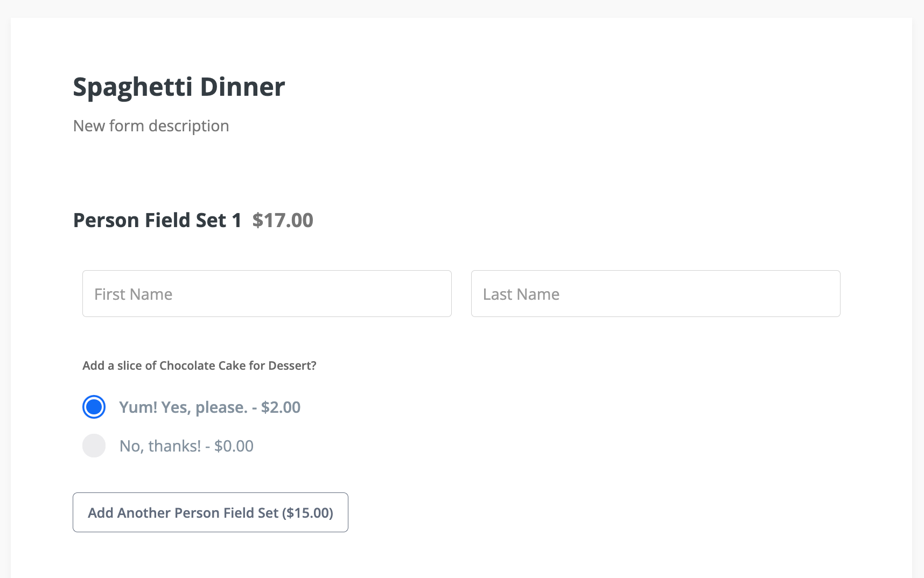Select the "No, thanks! - $0.00" option
Screen dimensions: 924x578
(94, 446)
